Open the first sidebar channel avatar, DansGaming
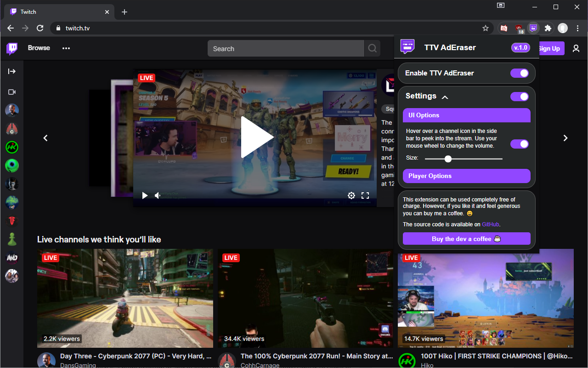Screen dimensions: 588x368 pyautogui.click(x=12, y=110)
